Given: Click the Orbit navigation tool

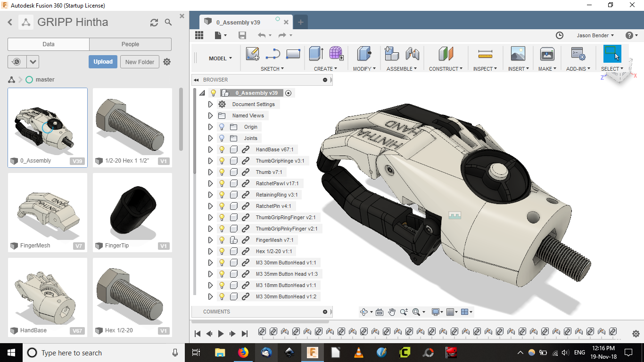Looking at the screenshot, I should [x=363, y=312].
